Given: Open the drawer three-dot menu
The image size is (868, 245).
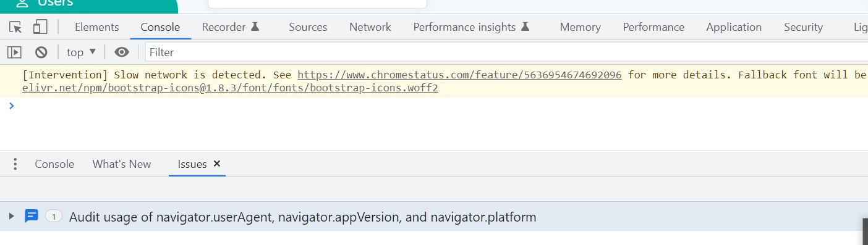Looking at the screenshot, I should coord(15,164).
